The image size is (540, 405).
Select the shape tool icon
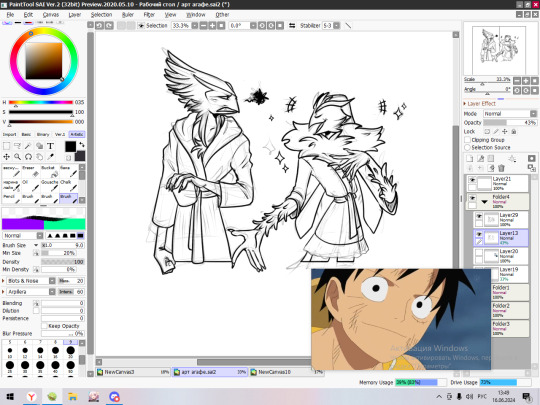[x=39, y=146]
